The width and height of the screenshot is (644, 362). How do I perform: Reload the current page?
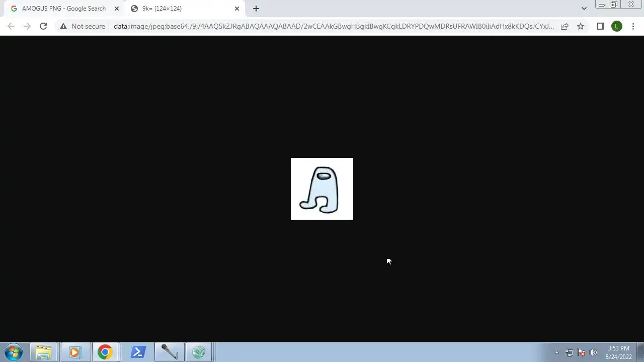[x=43, y=26]
